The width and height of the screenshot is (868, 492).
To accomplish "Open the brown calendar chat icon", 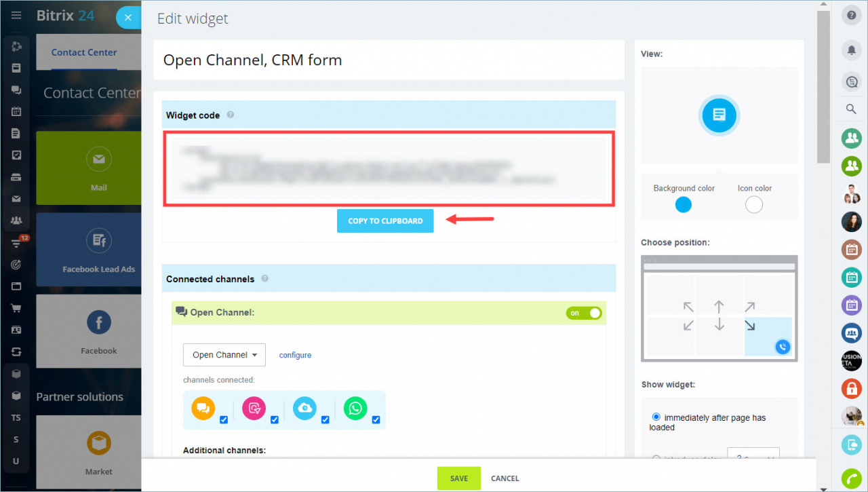I will coord(852,249).
